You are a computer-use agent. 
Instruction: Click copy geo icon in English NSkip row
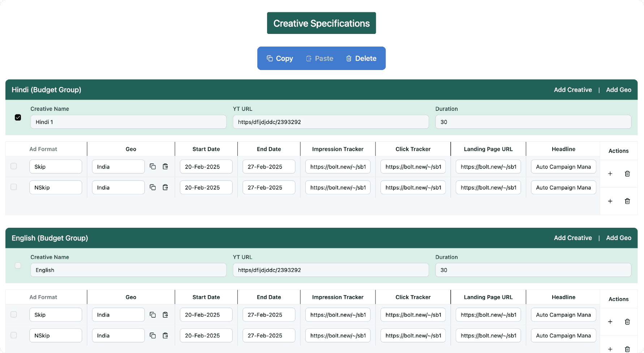153,335
